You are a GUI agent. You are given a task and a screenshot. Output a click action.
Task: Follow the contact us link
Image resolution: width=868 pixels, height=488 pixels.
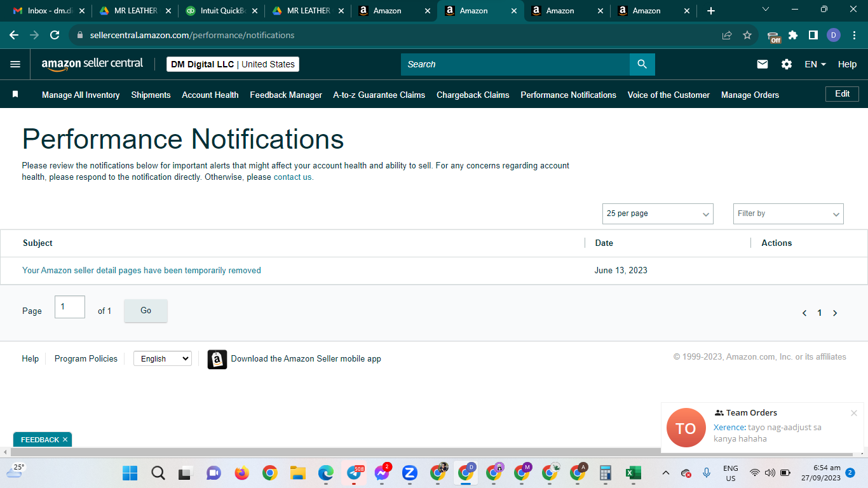(292, 177)
